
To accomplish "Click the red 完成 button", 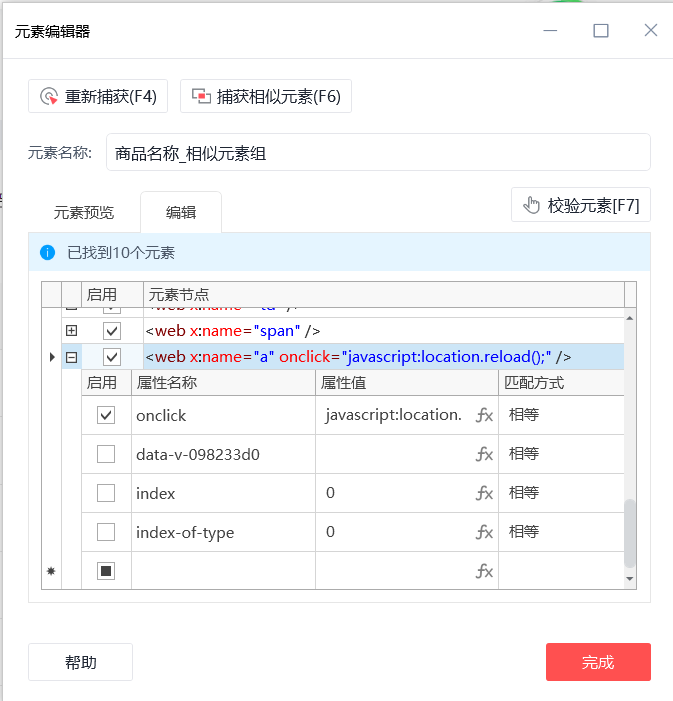I will 598,662.
